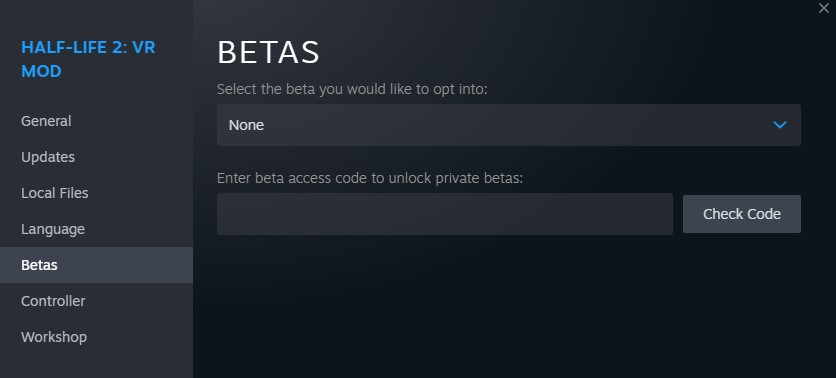Click the HALF-LIFE 2: VR MOD title
836x378 pixels.
[88, 59]
